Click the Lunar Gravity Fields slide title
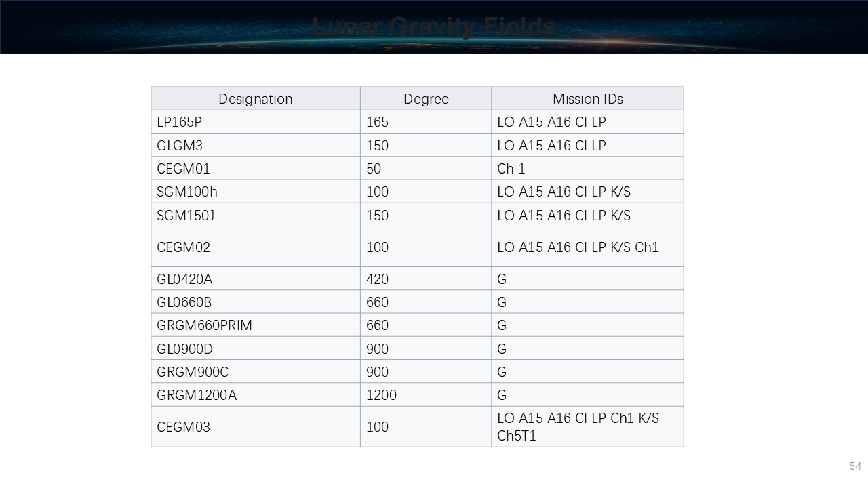This screenshot has width=868, height=488. (434, 27)
